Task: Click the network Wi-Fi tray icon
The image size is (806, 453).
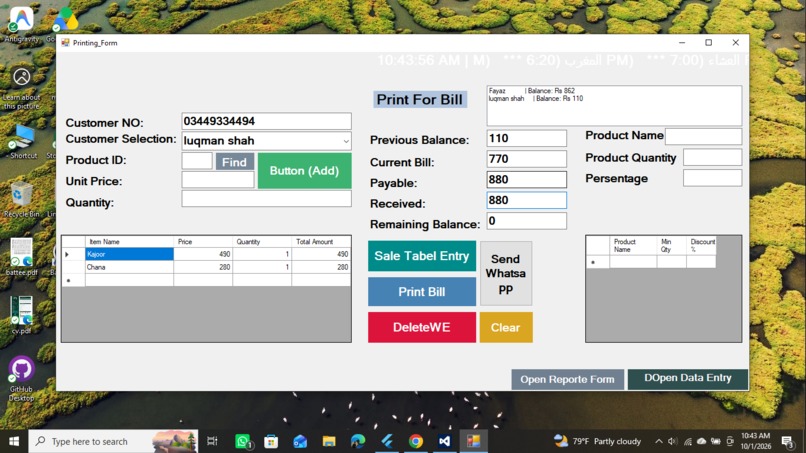Action: tap(687, 441)
